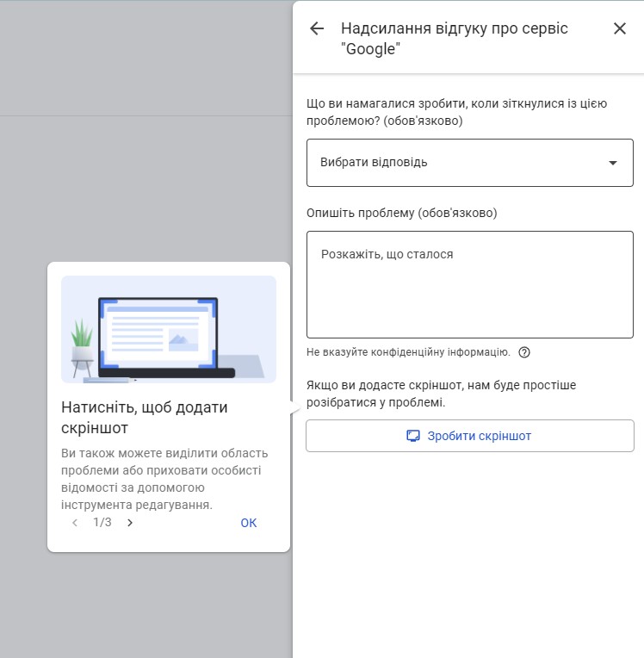This screenshot has width=644, height=658.
Task: Click the 'Опишіть проблему (обов'язково)' label
Action: click(401, 214)
